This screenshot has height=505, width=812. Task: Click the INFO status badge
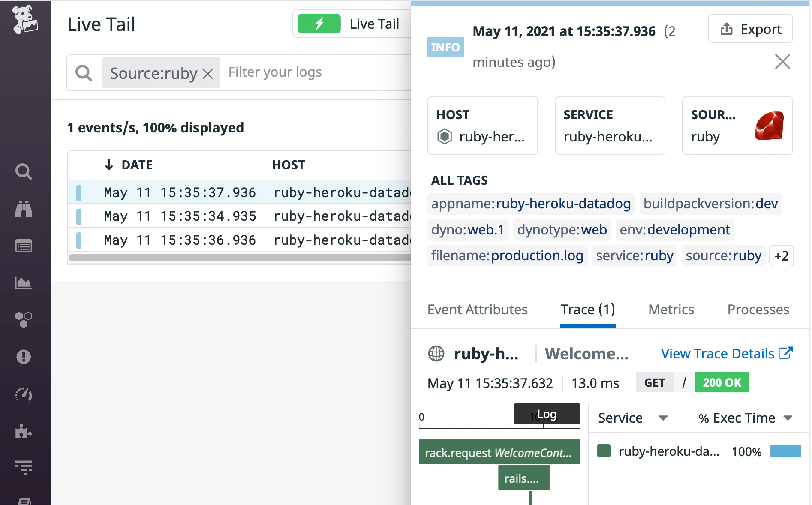[x=445, y=47]
